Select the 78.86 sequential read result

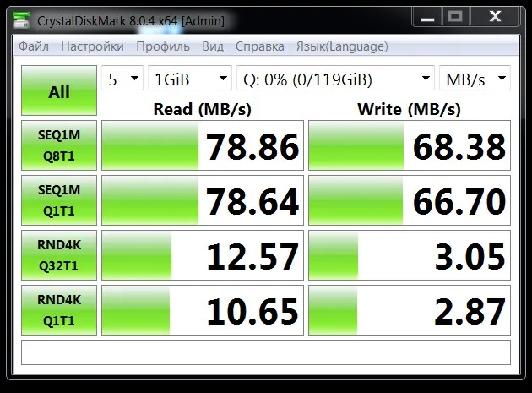203,145
